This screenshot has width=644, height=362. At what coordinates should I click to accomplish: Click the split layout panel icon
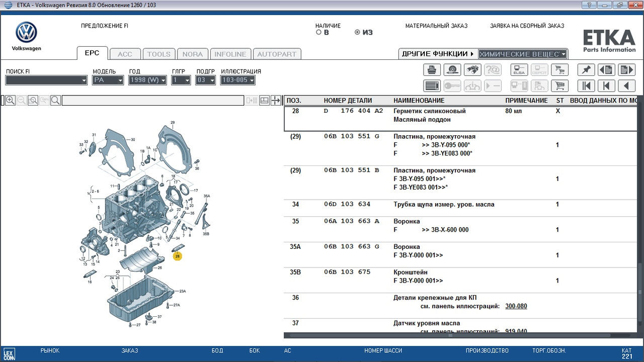pos(265,101)
